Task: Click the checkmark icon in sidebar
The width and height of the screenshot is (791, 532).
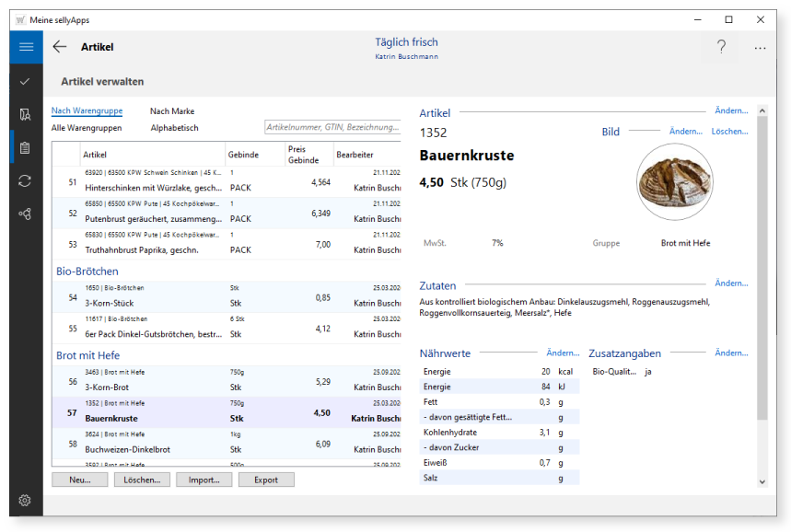Action: pos(26,81)
